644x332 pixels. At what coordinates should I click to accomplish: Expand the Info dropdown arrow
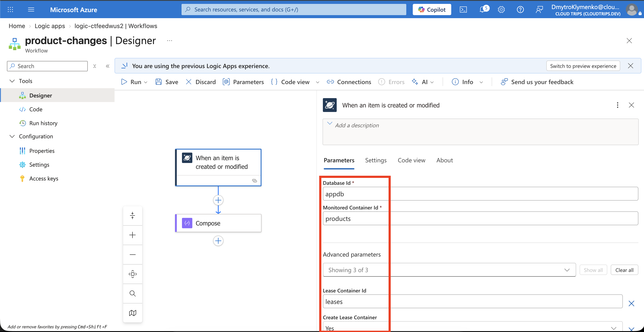pyautogui.click(x=481, y=82)
